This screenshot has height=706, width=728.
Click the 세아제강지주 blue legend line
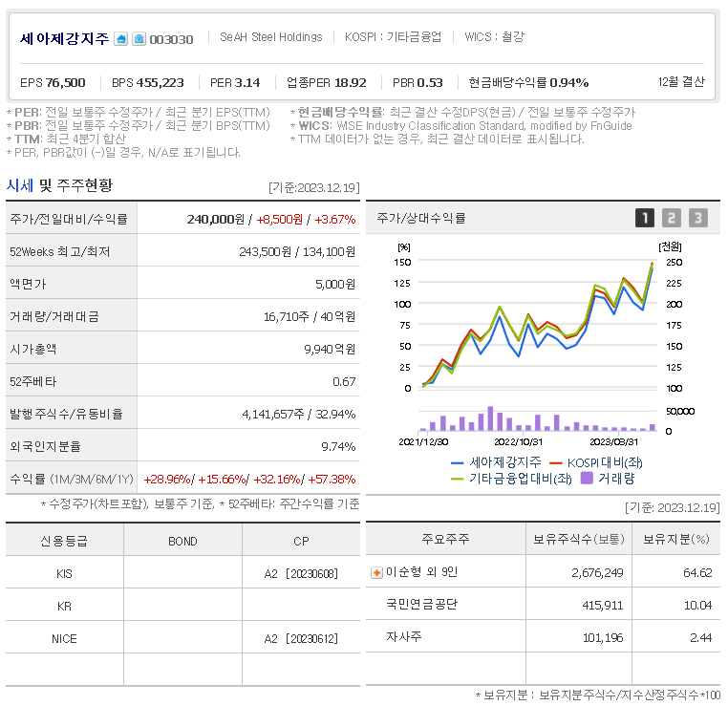point(458,462)
